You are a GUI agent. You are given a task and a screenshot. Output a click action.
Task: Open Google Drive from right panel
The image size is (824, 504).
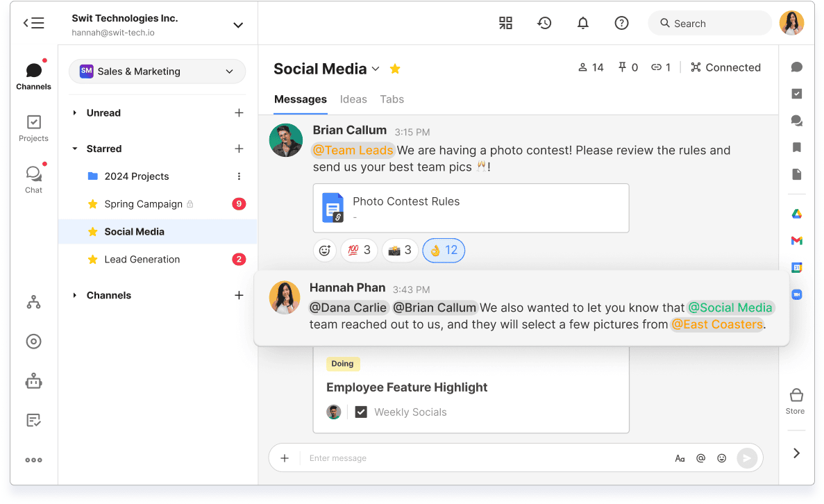(796, 214)
